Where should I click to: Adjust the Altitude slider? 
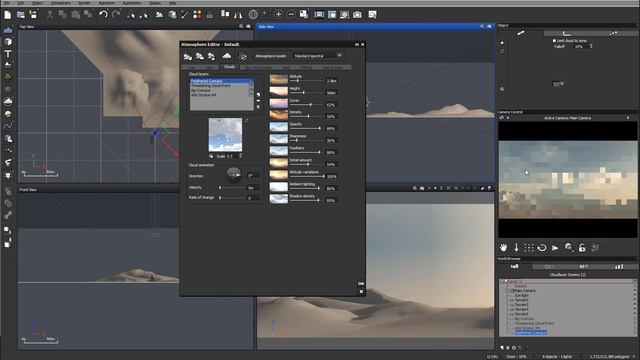(x=306, y=81)
